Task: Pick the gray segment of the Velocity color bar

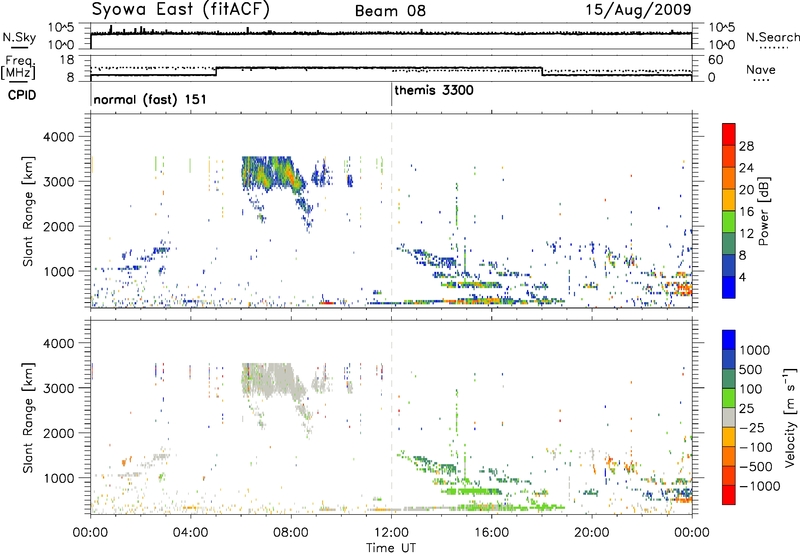Action: (x=729, y=417)
